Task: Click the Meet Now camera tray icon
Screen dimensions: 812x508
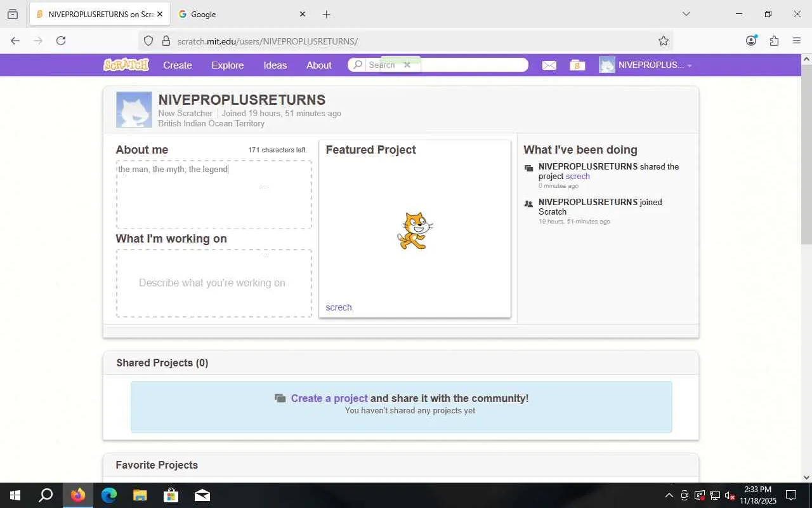Action: tap(684, 495)
